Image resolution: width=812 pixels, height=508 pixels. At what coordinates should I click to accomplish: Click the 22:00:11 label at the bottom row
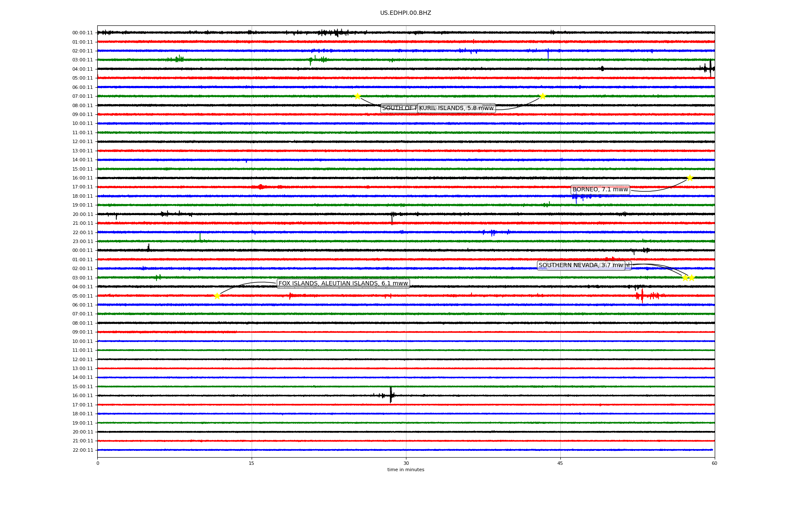tap(82, 450)
